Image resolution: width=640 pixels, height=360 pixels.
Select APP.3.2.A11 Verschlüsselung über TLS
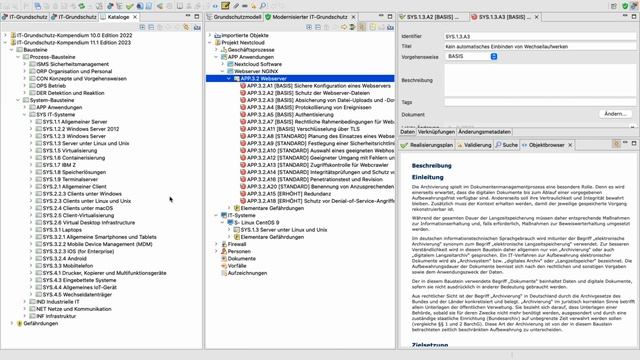pyautogui.click(x=303, y=129)
